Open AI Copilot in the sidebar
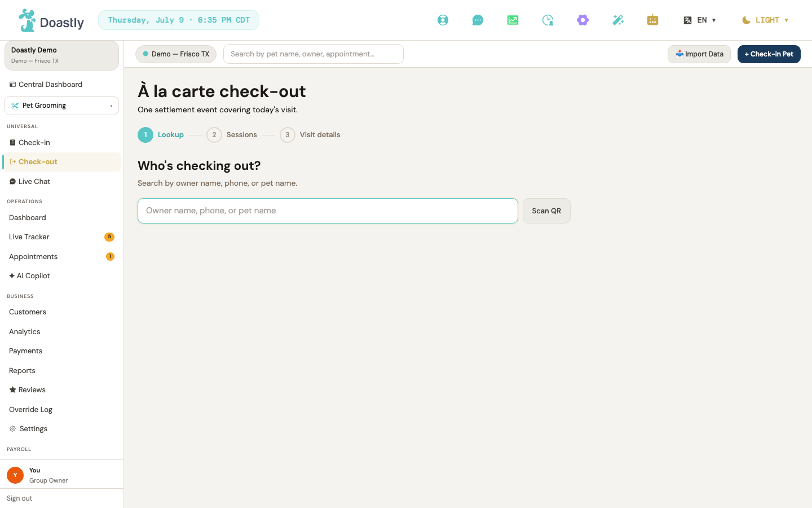The image size is (812, 508). (61, 276)
